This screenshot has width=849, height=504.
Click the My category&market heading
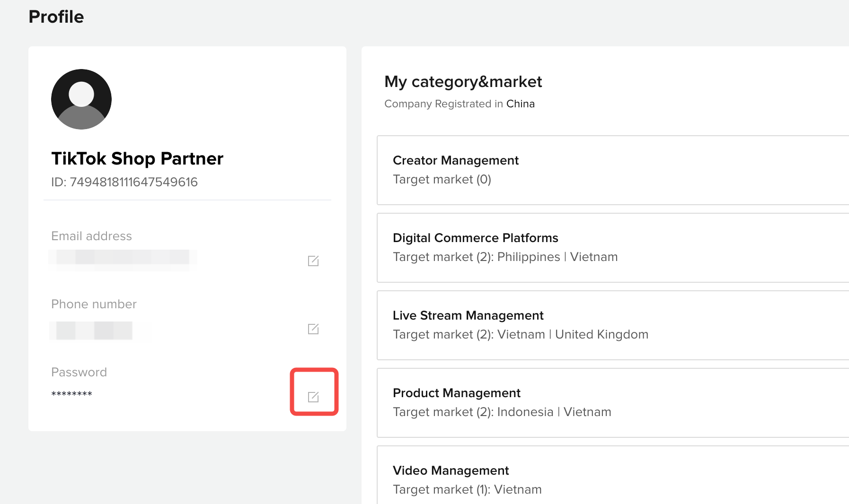(463, 82)
